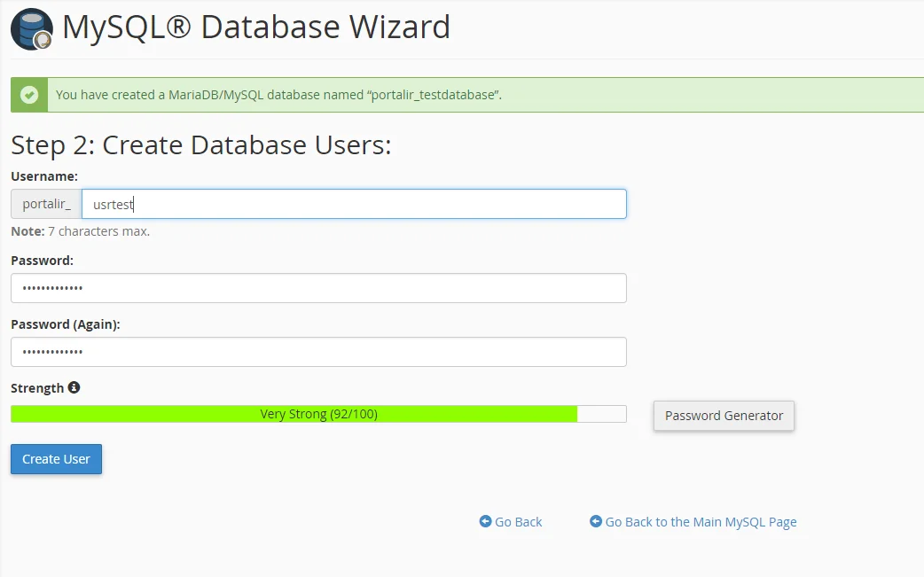Image resolution: width=924 pixels, height=577 pixels.
Task: Focus the Username input containing usrtest
Action: 353,204
